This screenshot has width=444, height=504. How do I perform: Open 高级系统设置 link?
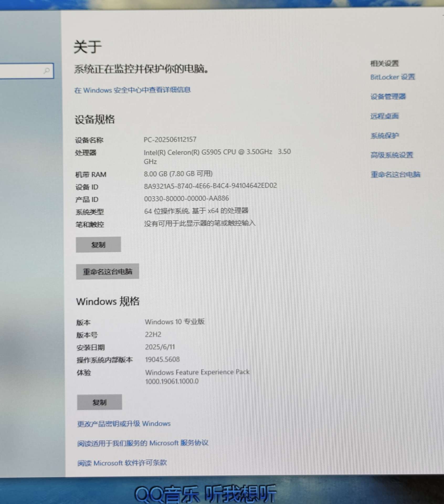click(392, 155)
